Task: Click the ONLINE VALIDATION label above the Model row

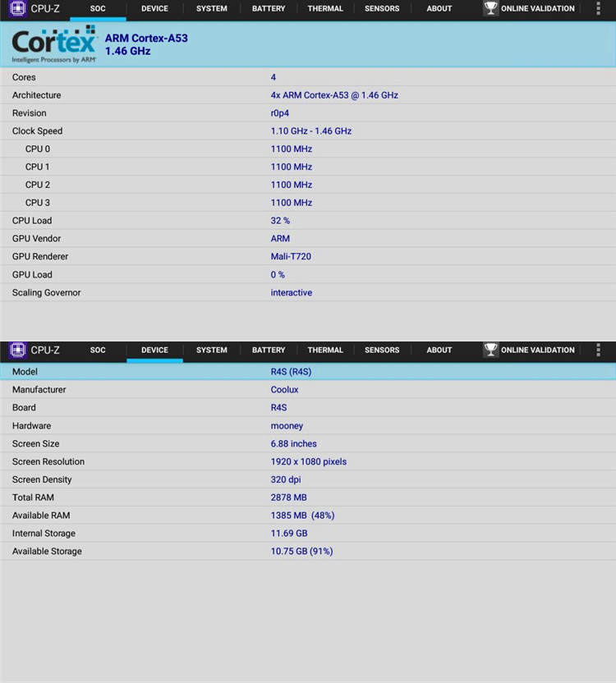Action: click(537, 351)
